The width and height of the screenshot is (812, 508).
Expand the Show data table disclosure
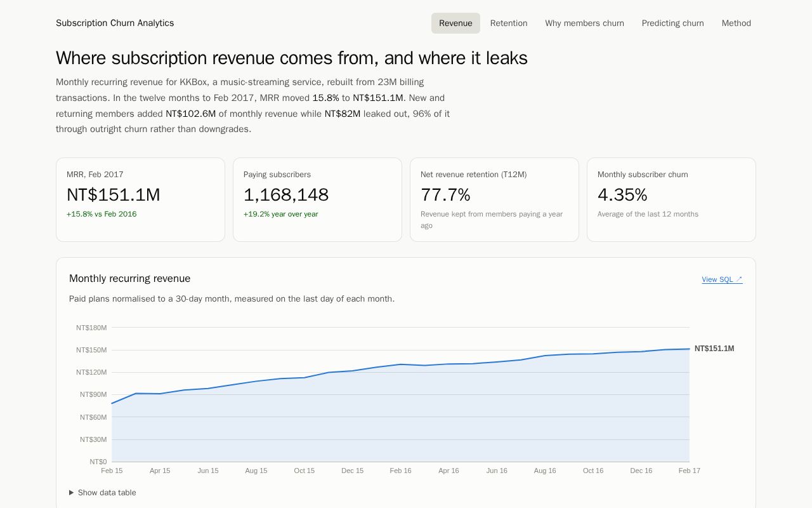103,493
